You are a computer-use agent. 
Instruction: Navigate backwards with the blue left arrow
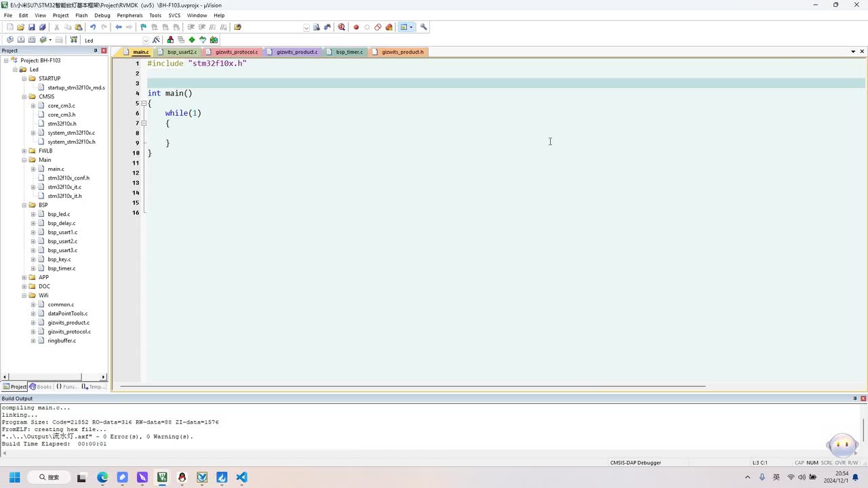[x=119, y=27]
